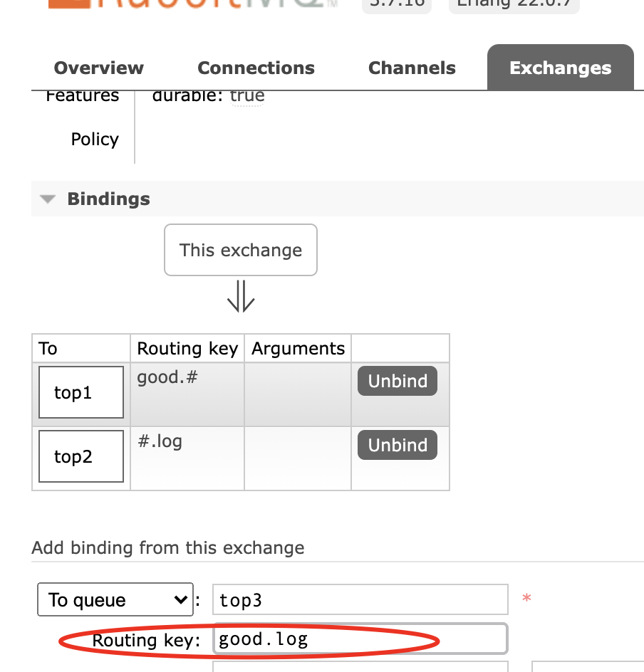Click the Arguments column header
This screenshot has width=644, height=672.
298,348
